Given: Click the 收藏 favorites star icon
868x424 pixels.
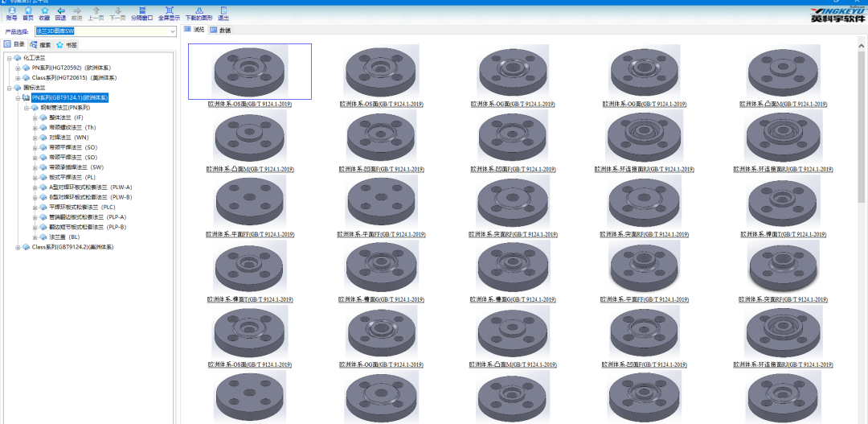Looking at the screenshot, I should [x=44, y=13].
